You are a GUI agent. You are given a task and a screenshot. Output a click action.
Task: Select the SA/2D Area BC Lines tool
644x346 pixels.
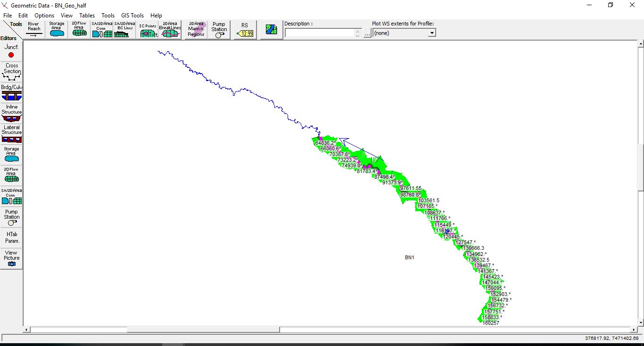click(124, 29)
